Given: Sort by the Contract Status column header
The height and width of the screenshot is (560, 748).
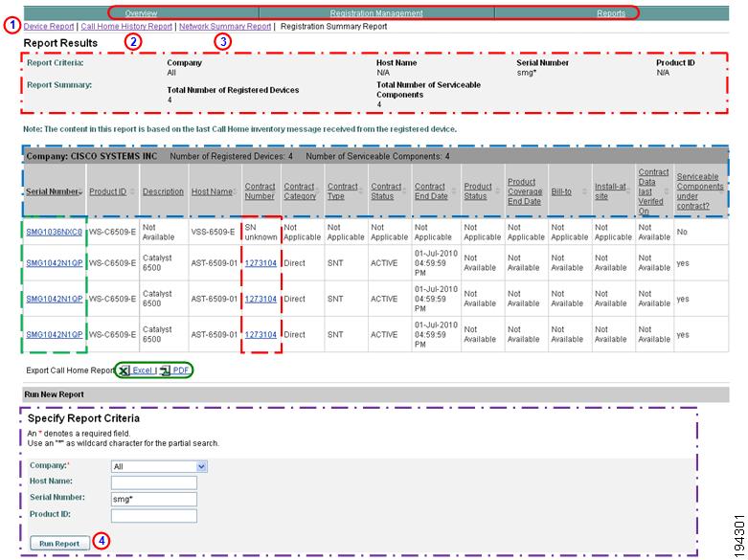Looking at the screenshot, I should (x=386, y=191).
